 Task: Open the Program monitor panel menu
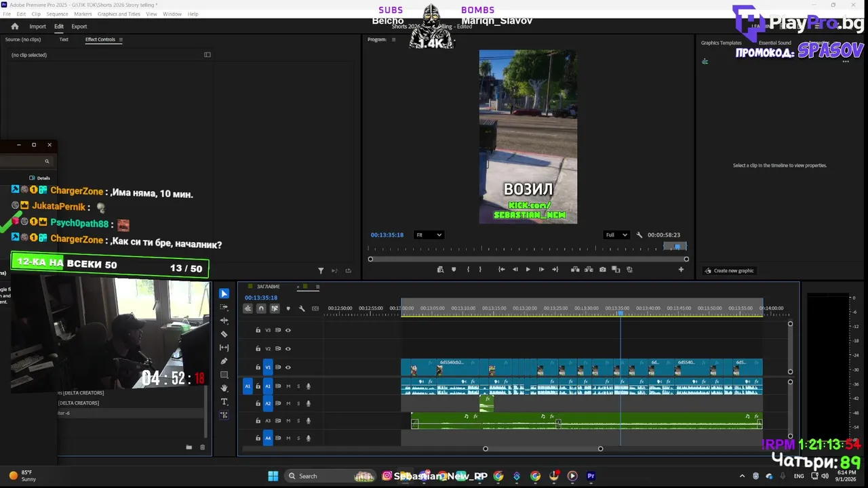tap(393, 39)
